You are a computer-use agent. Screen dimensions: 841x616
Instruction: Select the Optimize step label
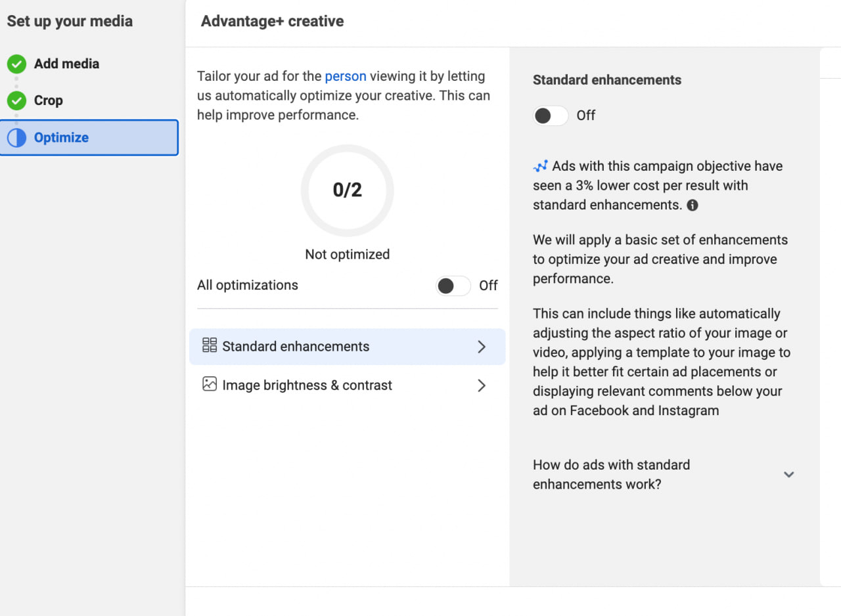pos(61,137)
